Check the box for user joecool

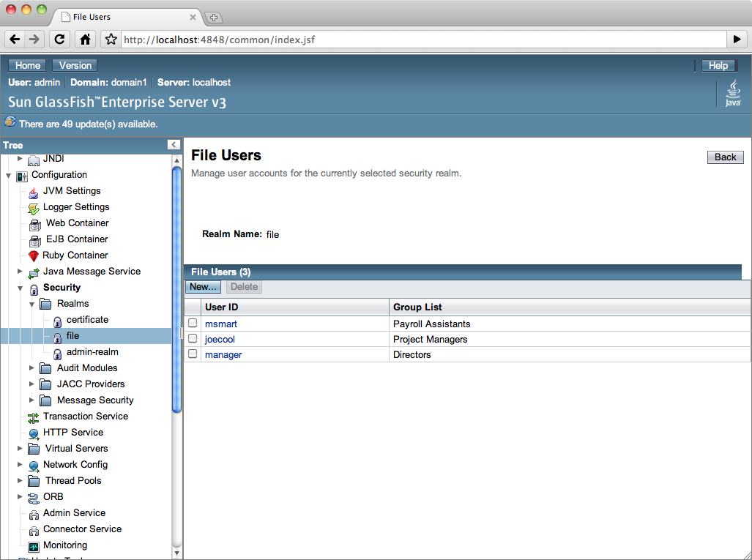[193, 338]
